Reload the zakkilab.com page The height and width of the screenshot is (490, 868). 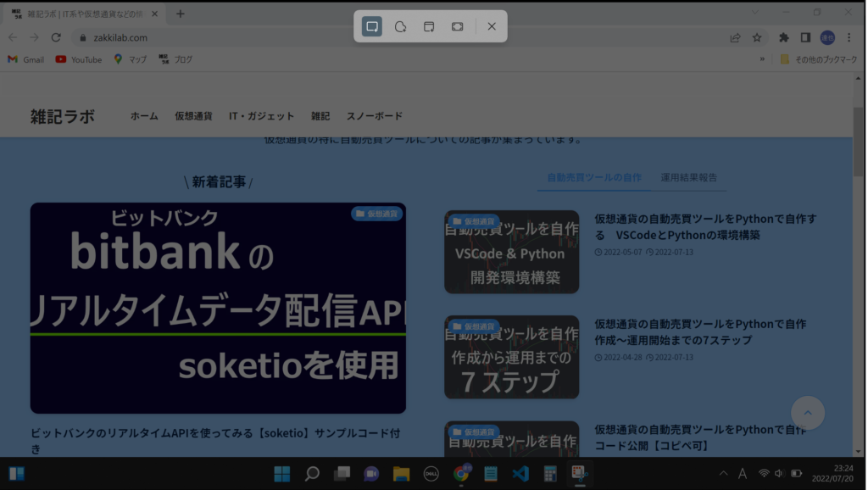(56, 37)
